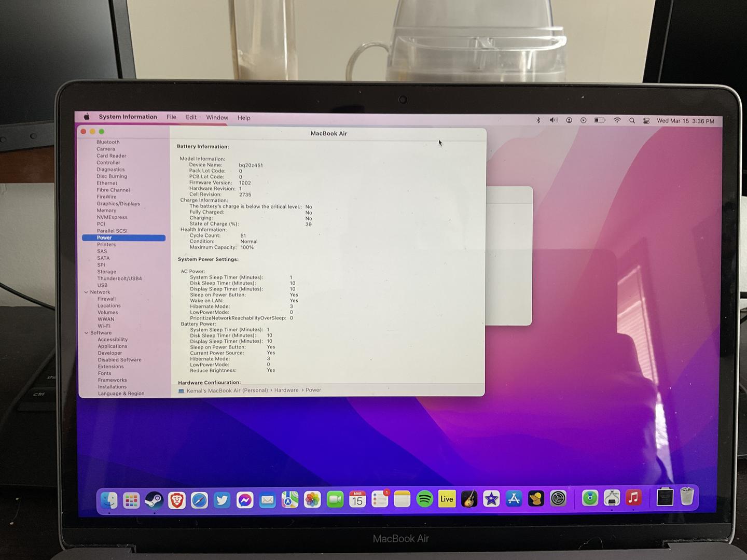Select Thunderbolt/USB4 in the sidebar
747x560 pixels.
click(x=119, y=278)
